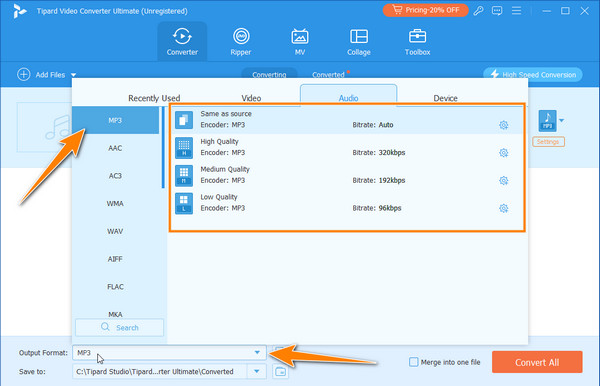Viewport: 600px width, 386px height.
Task: Click the Low Quality preset icon
Action: (x=184, y=203)
